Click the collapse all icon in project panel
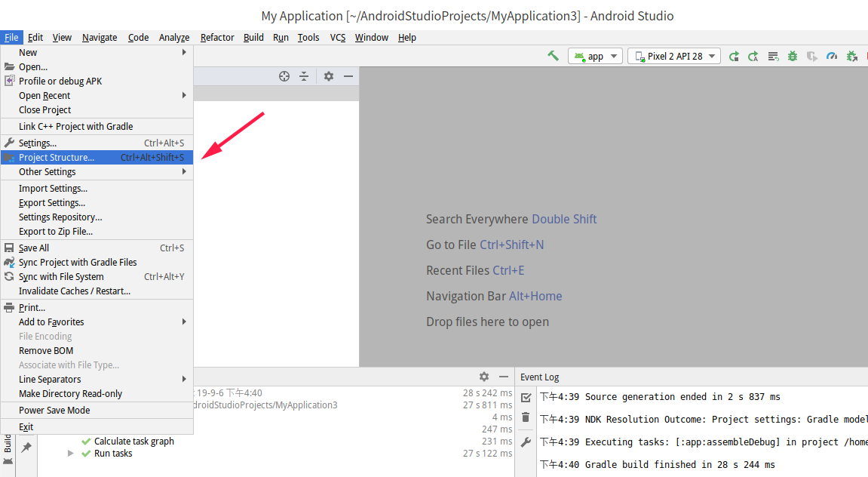Viewport: 868px width, 477px height. 304,76
